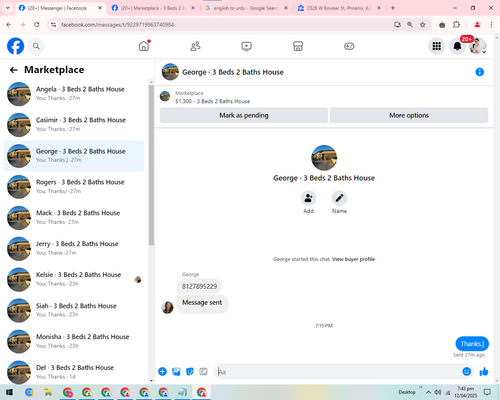Open Rogers conversation

click(74, 187)
